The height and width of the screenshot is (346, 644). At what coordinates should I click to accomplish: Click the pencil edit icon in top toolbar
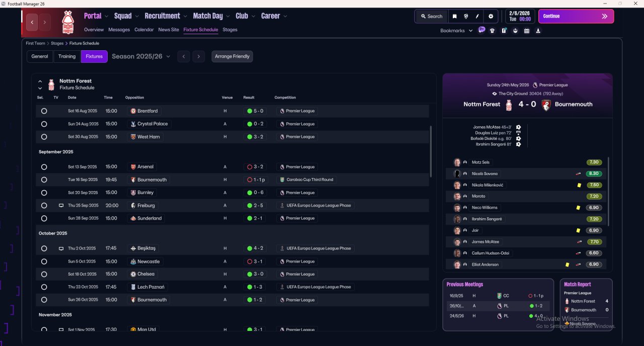(x=477, y=16)
